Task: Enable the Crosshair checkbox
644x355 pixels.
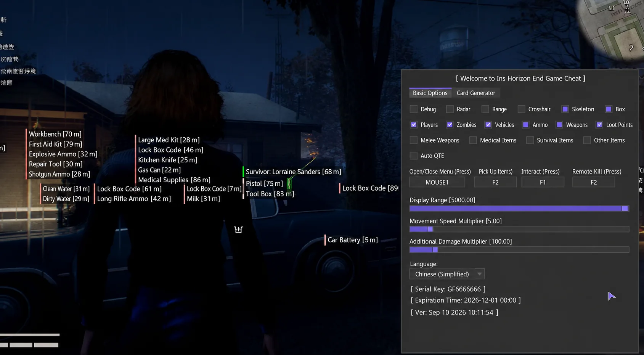Action: click(521, 109)
